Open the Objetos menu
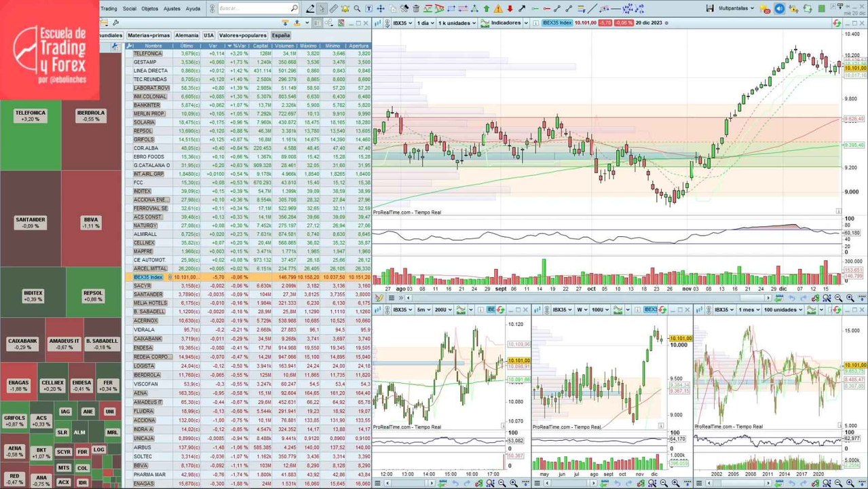Image resolution: width=868 pixels, height=489 pixels. 149,9
